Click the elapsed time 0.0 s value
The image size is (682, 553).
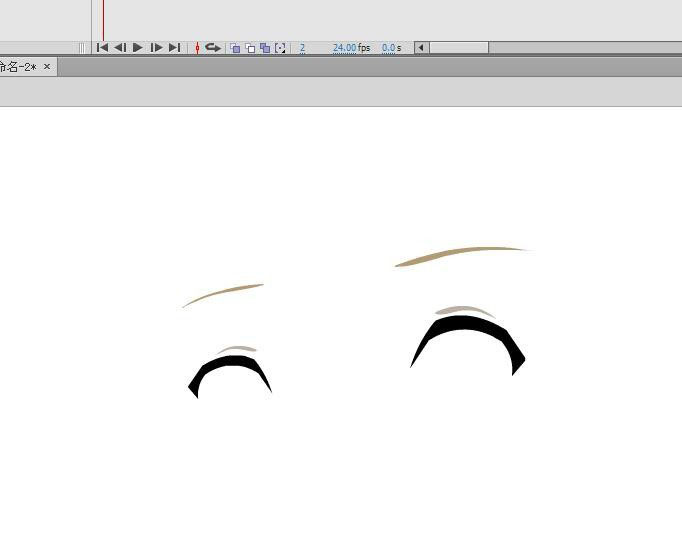point(388,47)
